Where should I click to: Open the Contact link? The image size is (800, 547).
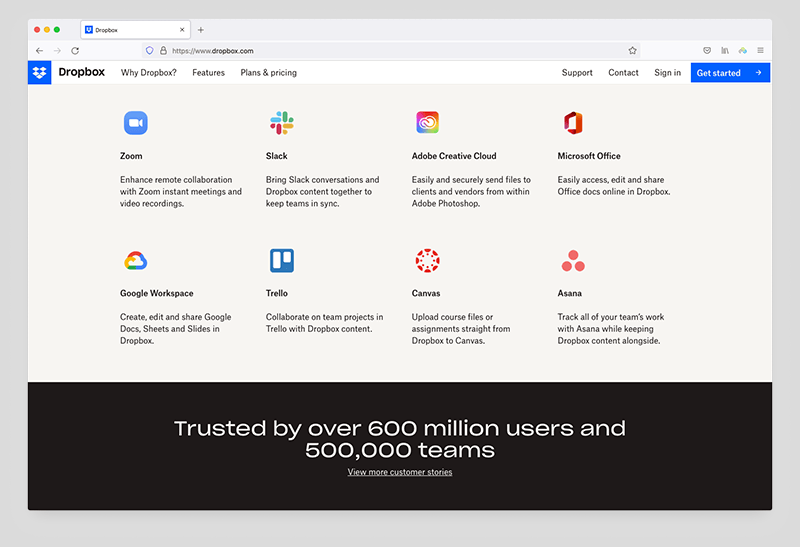coord(623,72)
